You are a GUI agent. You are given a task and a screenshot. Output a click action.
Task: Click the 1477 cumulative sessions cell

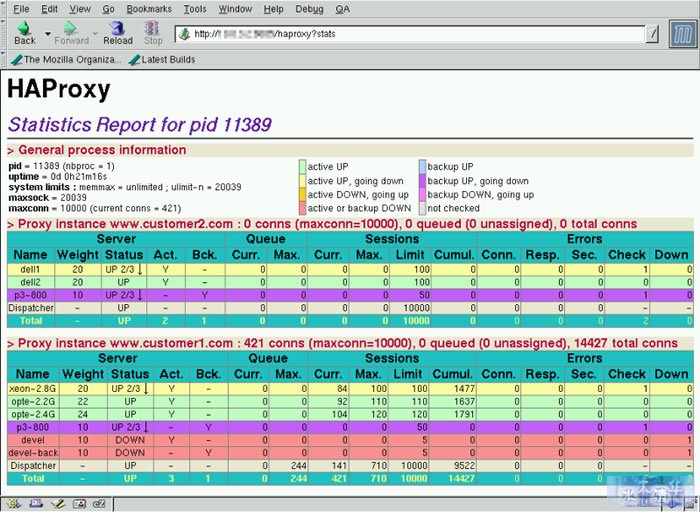(x=453, y=389)
